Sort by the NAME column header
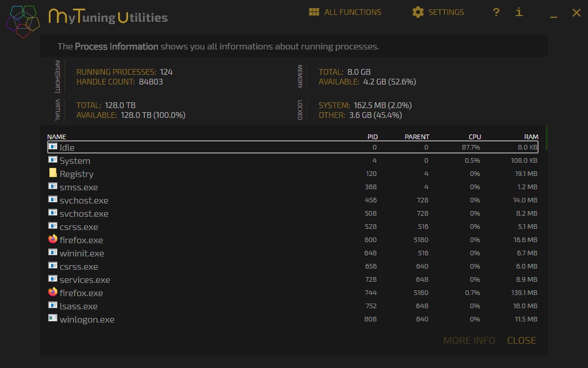 57,137
